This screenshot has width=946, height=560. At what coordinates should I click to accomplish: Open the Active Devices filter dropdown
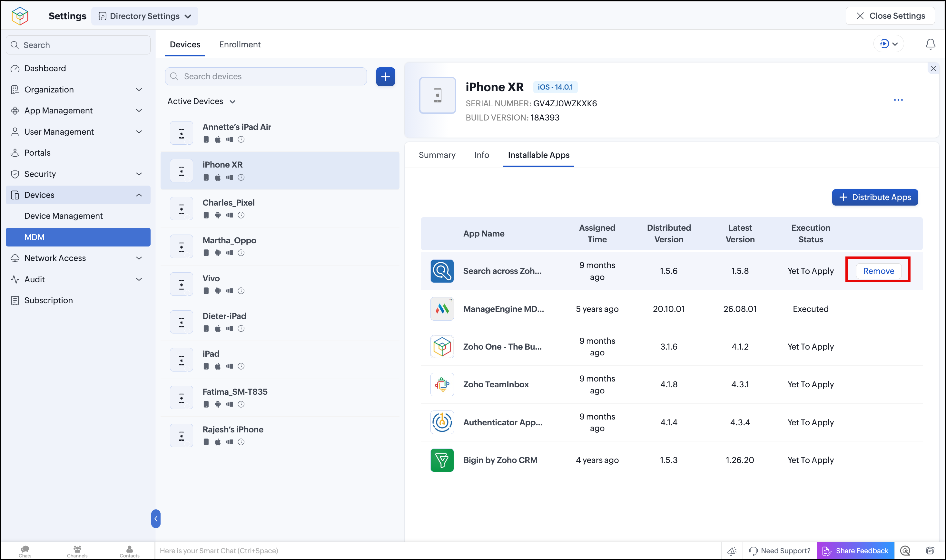[x=202, y=101]
